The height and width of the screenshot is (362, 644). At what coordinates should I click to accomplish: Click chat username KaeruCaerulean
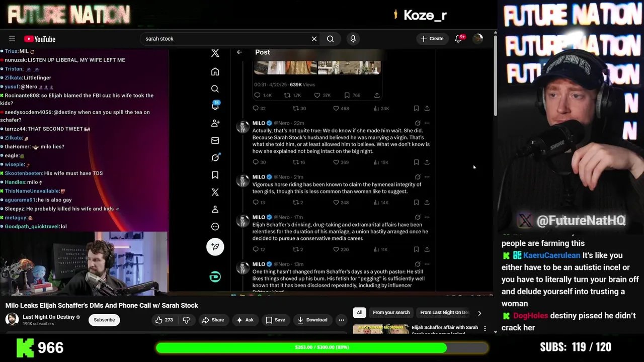pyautogui.click(x=551, y=255)
